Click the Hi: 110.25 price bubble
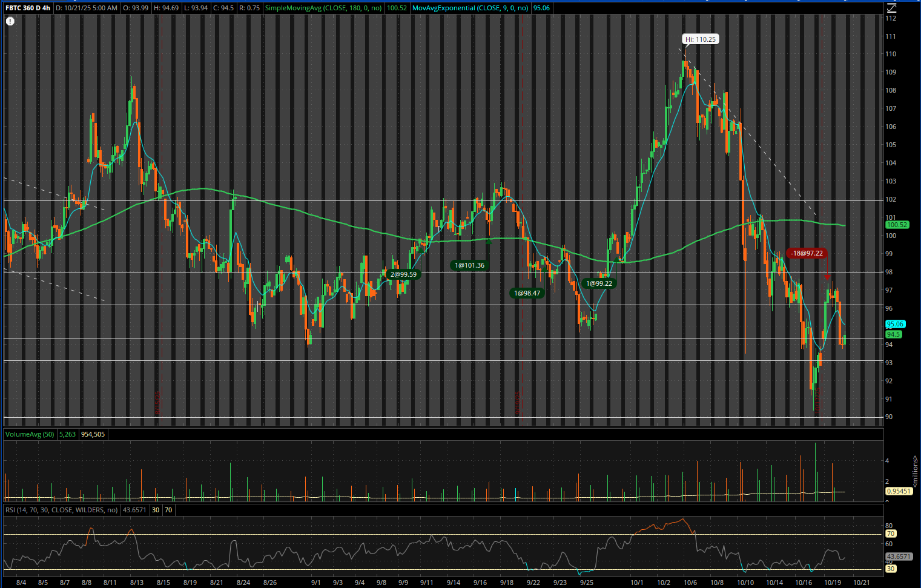 (701, 39)
